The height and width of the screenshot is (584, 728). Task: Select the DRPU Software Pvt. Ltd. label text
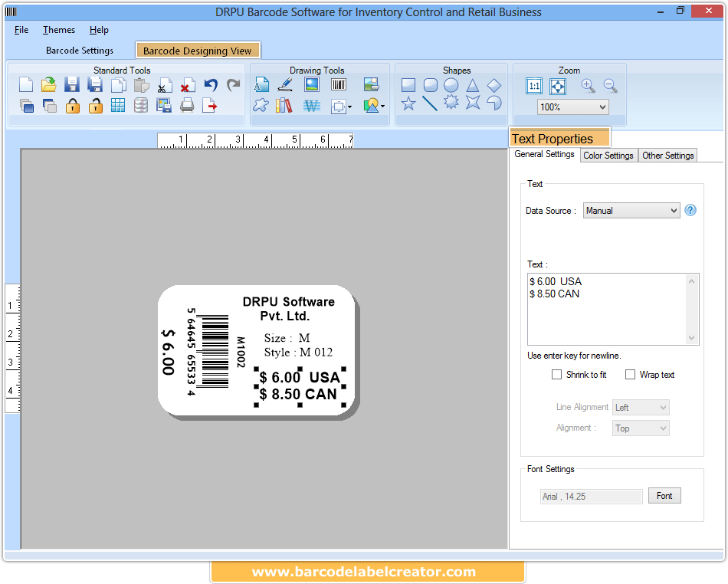(x=288, y=309)
